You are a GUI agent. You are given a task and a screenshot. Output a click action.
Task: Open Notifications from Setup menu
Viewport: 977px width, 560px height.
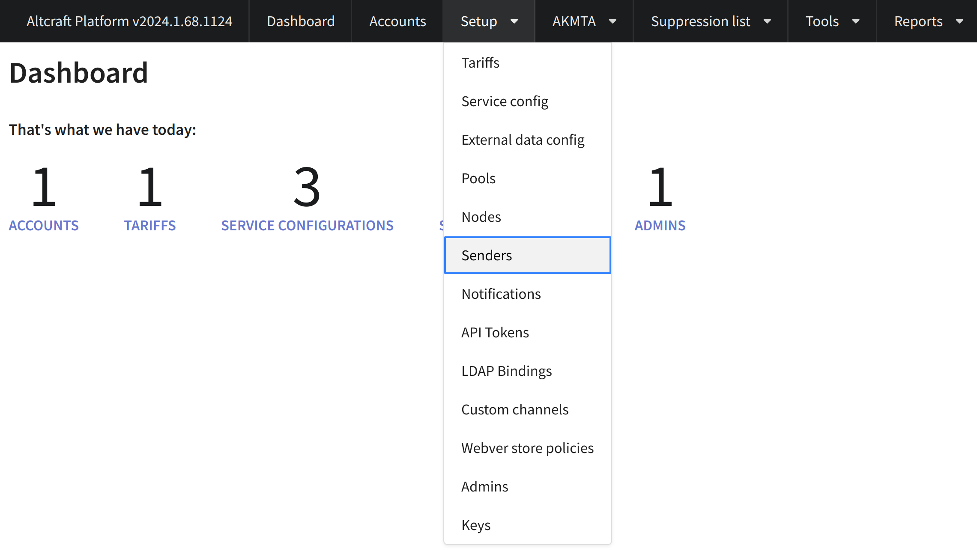pyautogui.click(x=527, y=294)
